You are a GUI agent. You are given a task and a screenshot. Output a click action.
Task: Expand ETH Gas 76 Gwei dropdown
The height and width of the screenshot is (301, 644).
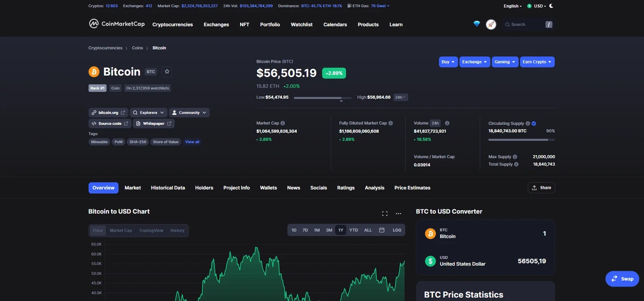380,6
